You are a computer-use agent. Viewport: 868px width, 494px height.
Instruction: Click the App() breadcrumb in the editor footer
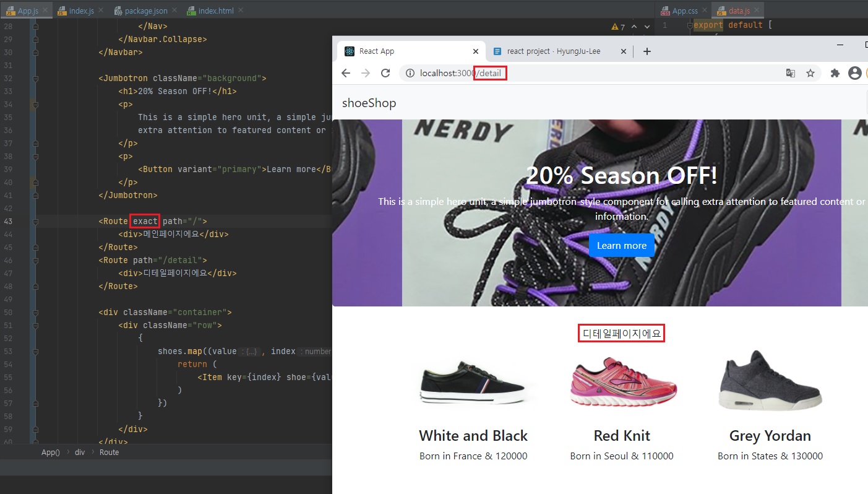(x=51, y=453)
